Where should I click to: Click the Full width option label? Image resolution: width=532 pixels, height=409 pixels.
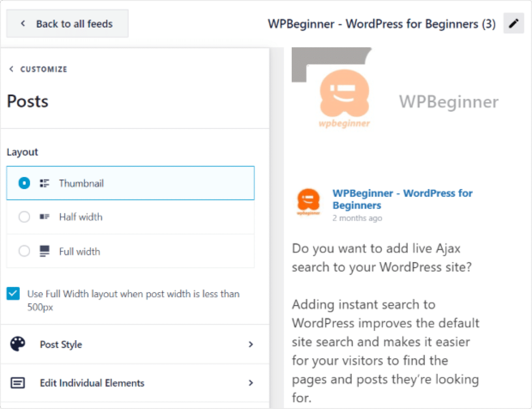point(80,252)
